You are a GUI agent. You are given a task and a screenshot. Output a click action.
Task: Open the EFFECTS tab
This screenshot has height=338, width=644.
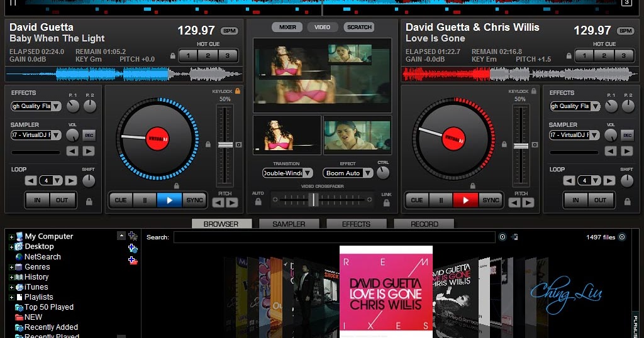pos(356,224)
